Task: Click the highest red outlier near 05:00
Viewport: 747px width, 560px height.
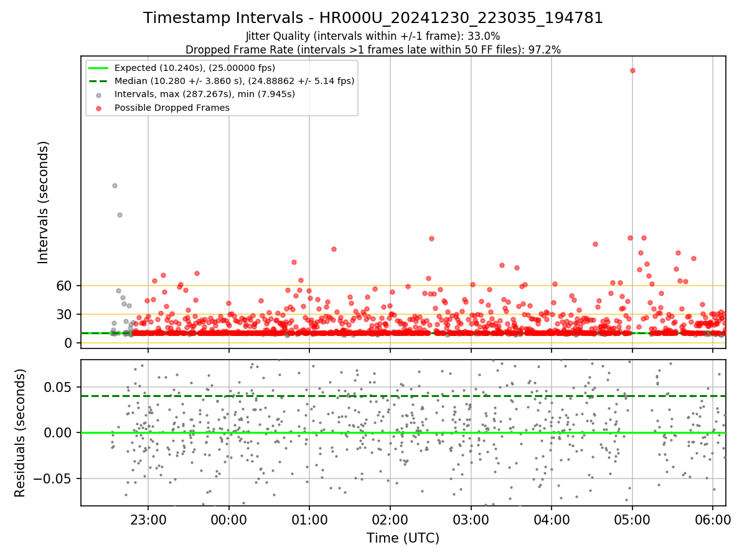Action: 632,70
